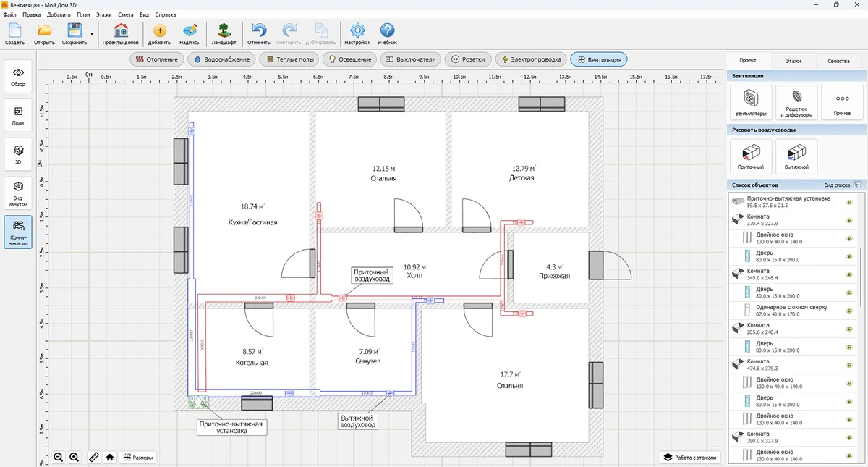Toggle visibility of Приточно-вытяжная установка object

[849, 202]
